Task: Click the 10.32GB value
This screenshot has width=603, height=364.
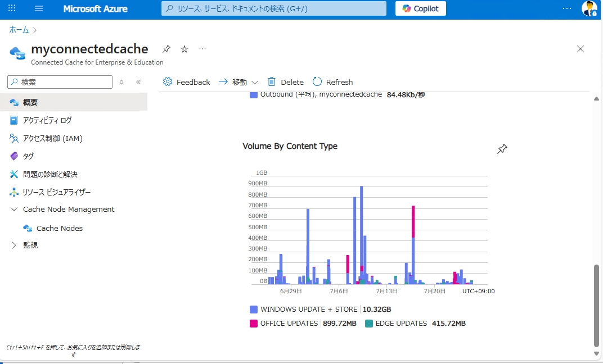Action: tap(377, 310)
